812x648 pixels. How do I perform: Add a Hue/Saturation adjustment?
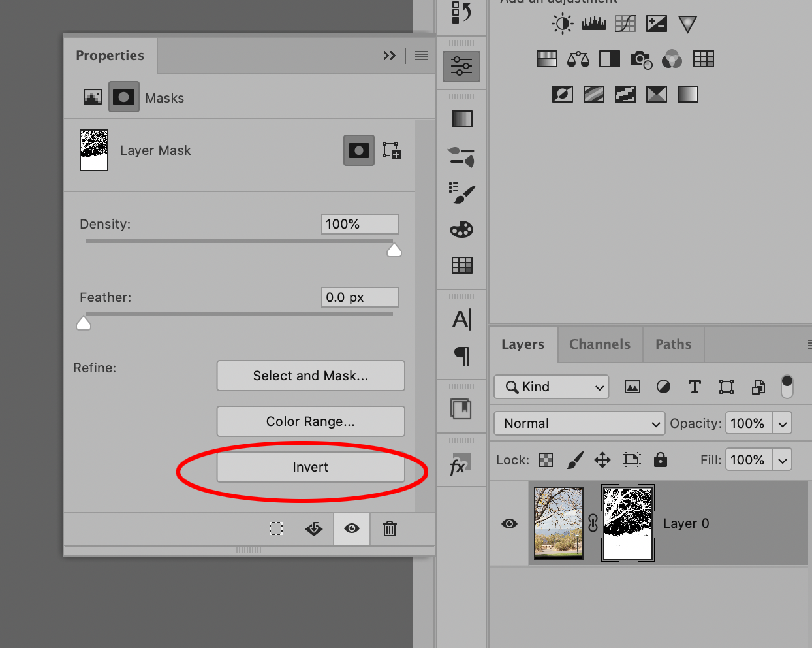pyautogui.click(x=547, y=59)
